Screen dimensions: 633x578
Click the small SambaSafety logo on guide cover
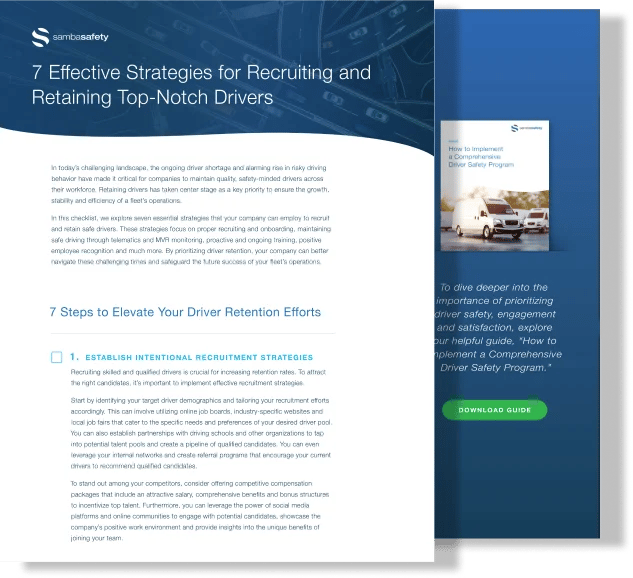pos(527,128)
